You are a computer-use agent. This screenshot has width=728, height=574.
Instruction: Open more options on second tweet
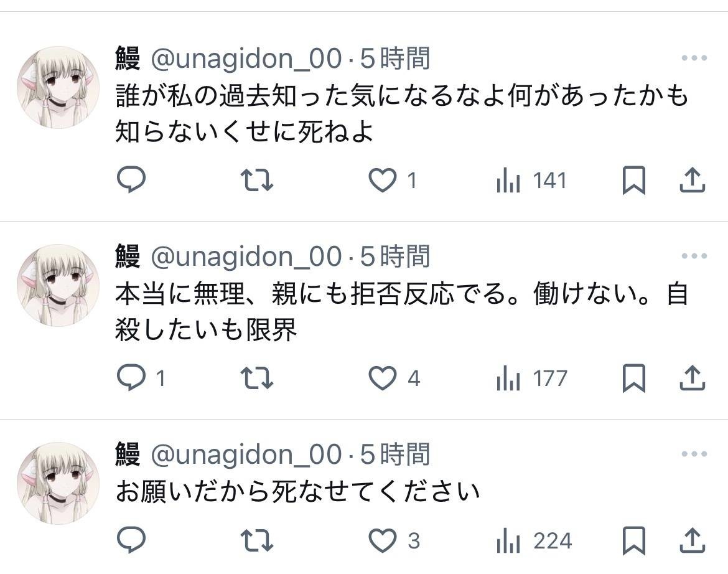point(694,256)
